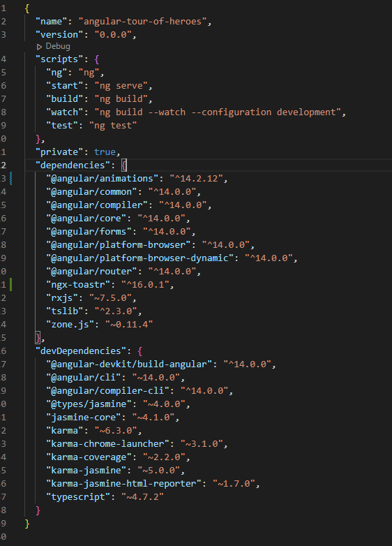This screenshot has height=546, width=392.
Task: Click the "watch" script key
Action: tap(67, 112)
